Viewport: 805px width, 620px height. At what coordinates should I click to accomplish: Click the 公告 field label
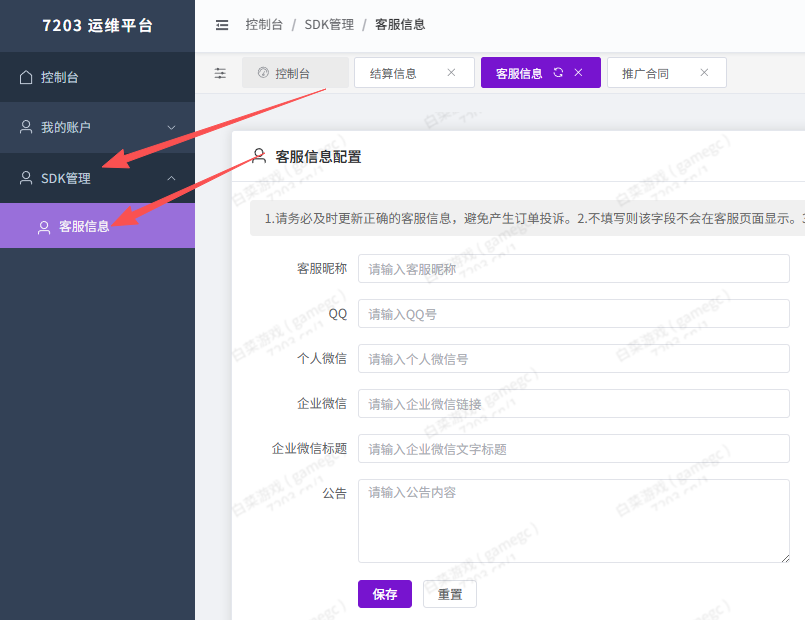point(335,494)
